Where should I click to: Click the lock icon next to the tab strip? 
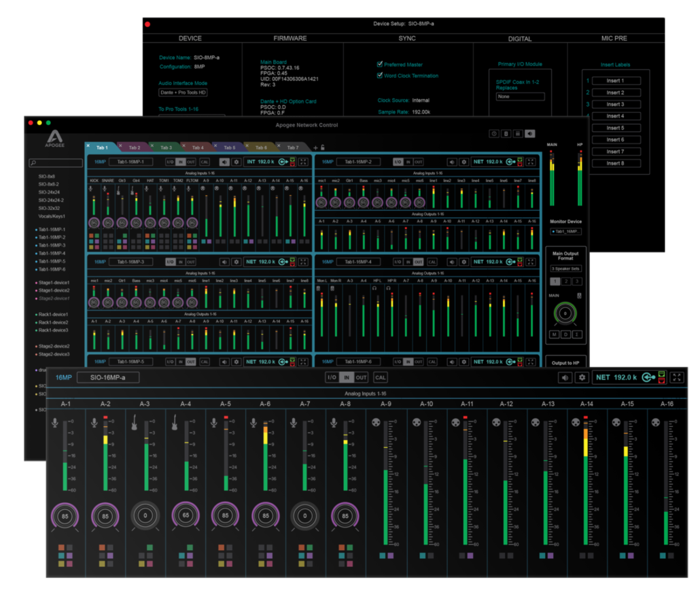click(322, 148)
